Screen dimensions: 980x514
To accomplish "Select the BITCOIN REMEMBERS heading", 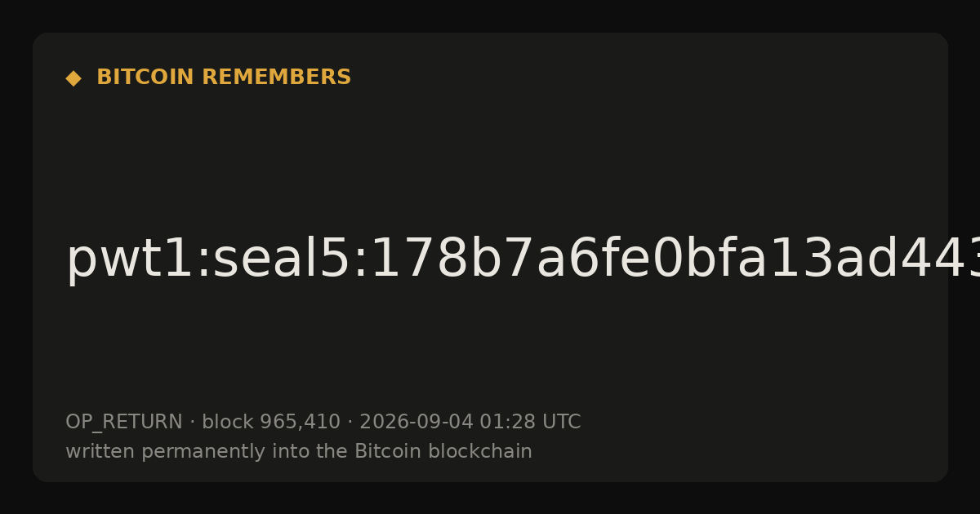I will click(224, 78).
